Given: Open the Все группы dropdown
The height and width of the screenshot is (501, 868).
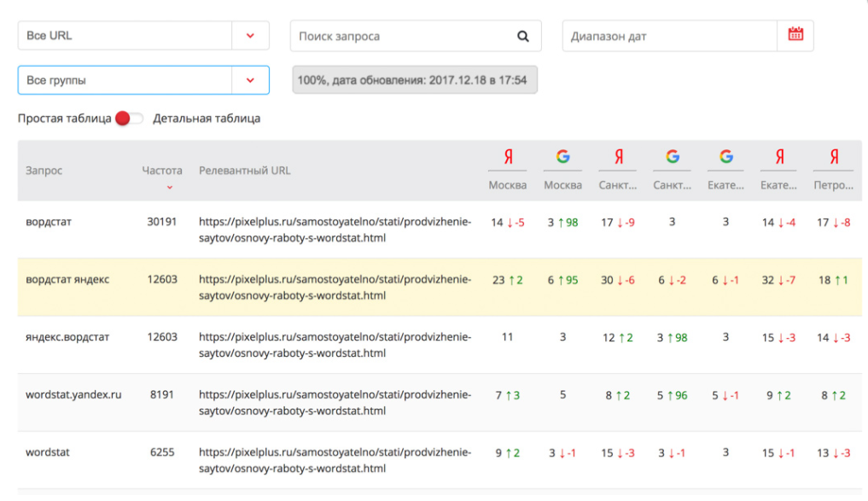Looking at the screenshot, I should [250, 80].
